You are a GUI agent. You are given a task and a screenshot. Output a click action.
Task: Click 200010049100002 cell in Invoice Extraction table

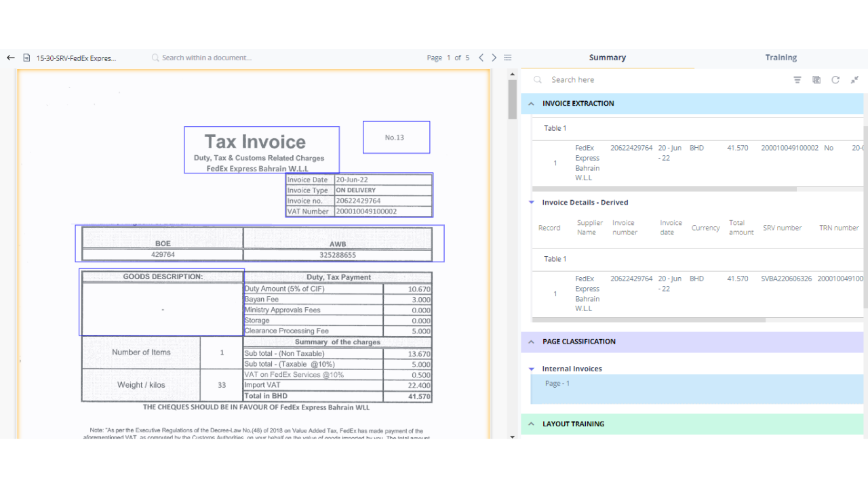coord(790,148)
